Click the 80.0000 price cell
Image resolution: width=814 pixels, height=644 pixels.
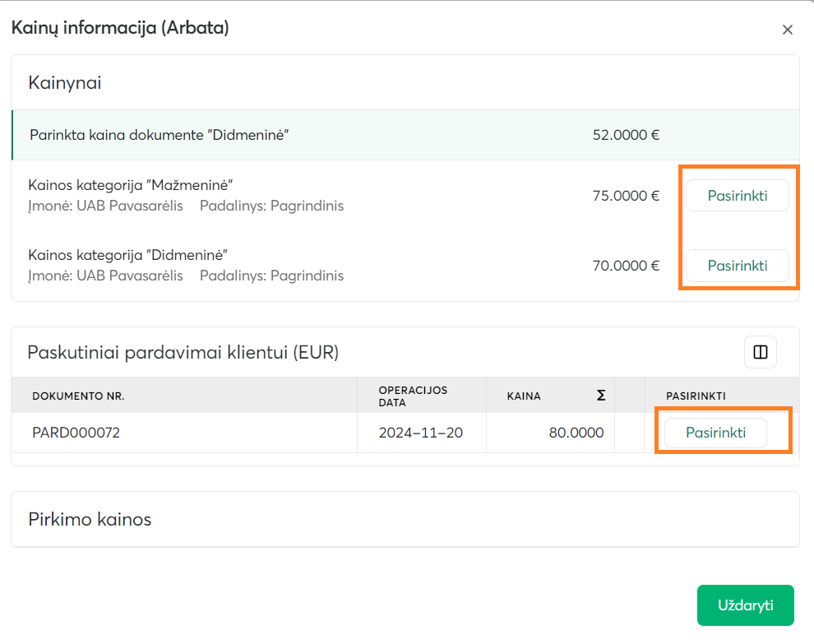(x=576, y=433)
